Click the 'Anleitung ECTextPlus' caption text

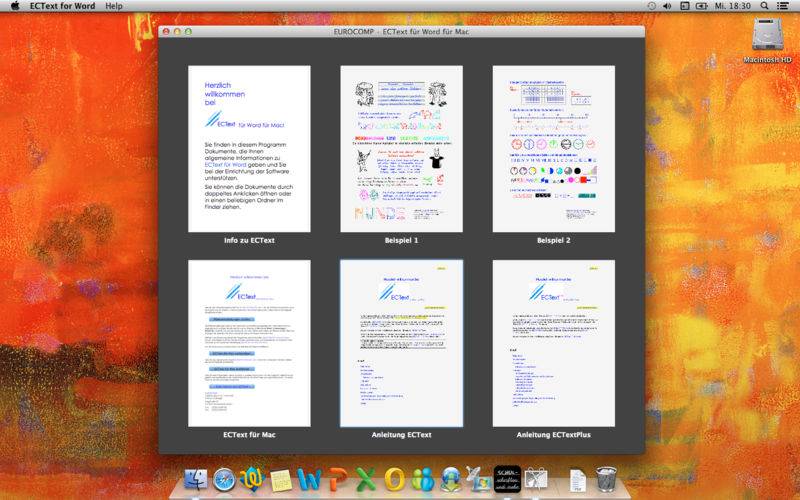pyautogui.click(x=554, y=435)
